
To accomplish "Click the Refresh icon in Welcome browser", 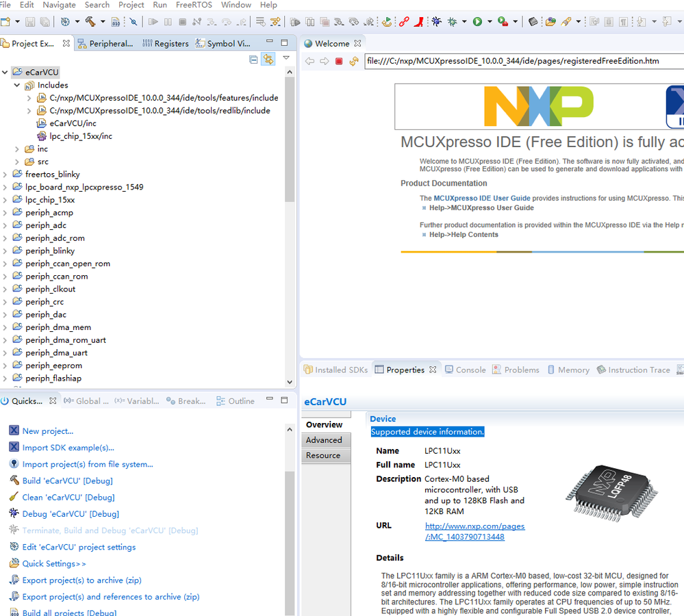I will coord(354,61).
